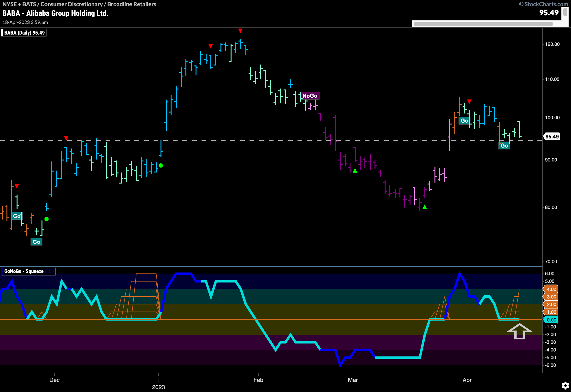Click the 120.00 price axis label
Screen dimensions: 571x392
tap(552, 44)
